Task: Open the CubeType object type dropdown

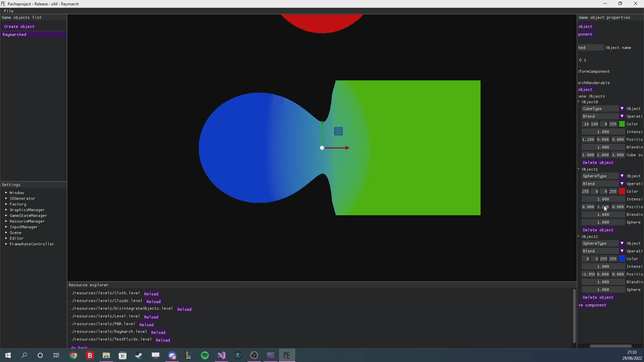Action: [x=622, y=109]
